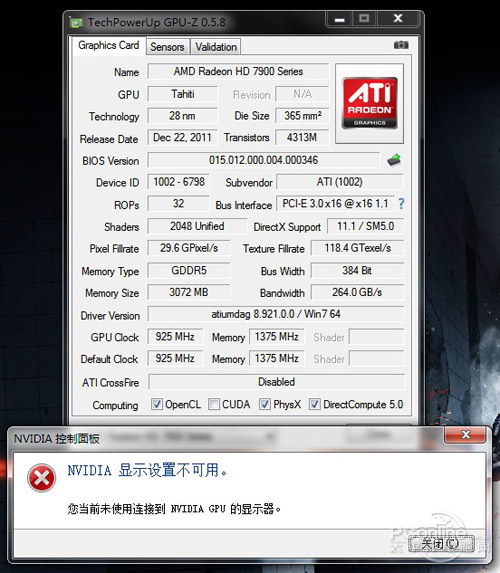Click the 关闭(C) button in NVIDIA dialog

pos(441,544)
